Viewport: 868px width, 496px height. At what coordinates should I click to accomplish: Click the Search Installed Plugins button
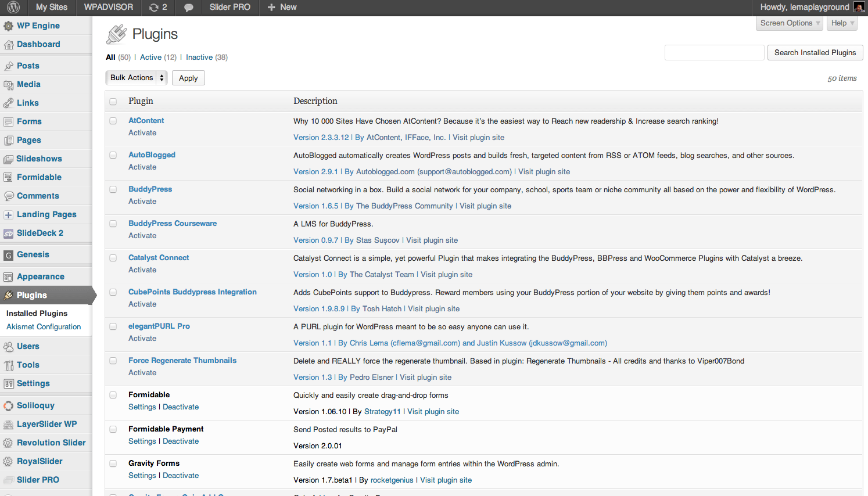[x=815, y=53]
